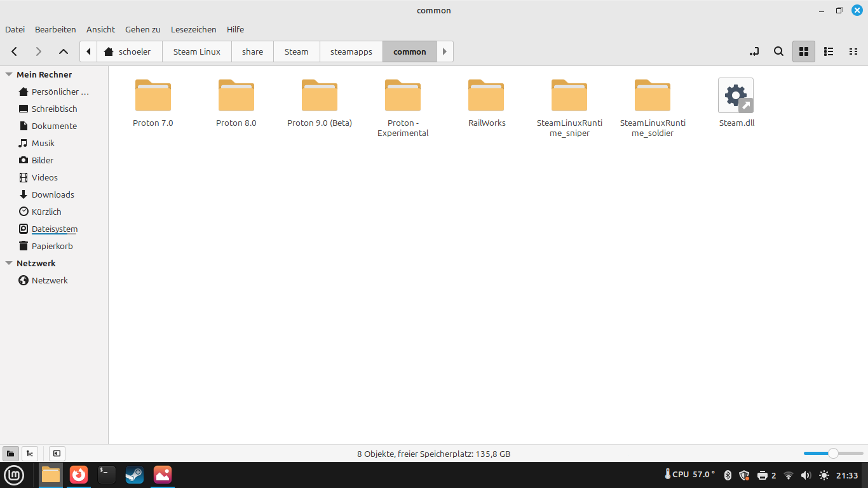Click the file manager taskbar icon
Screen dimensions: 868x488
point(51,475)
